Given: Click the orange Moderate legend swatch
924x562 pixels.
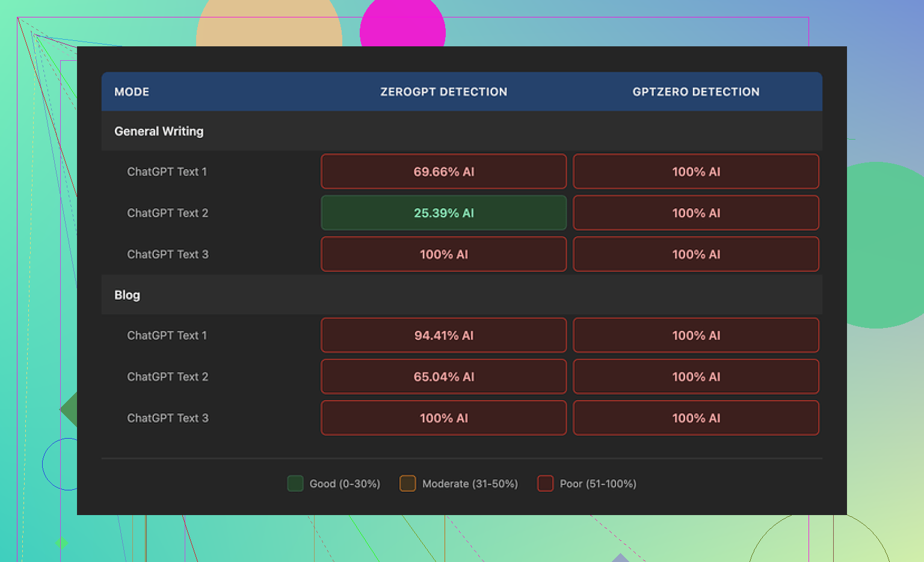Looking at the screenshot, I should coord(407,483).
